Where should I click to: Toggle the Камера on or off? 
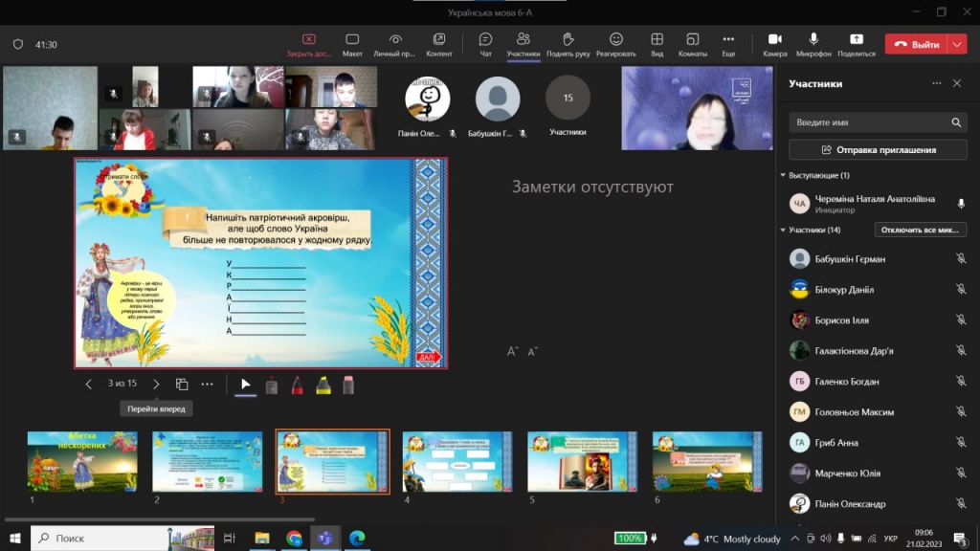(x=775, y=44)
